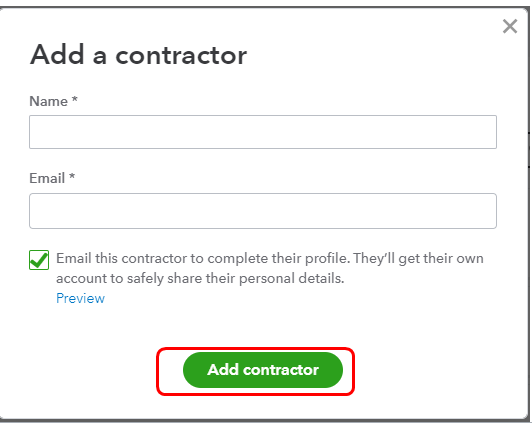The image size is (532, 423).
Task: Click the required asterisk beside Email
Action: (72, 177)
